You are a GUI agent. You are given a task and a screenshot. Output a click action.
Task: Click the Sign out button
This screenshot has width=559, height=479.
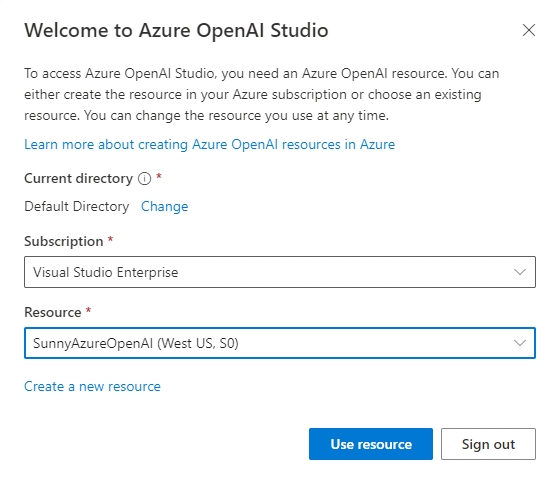click(x=488, y=444)
